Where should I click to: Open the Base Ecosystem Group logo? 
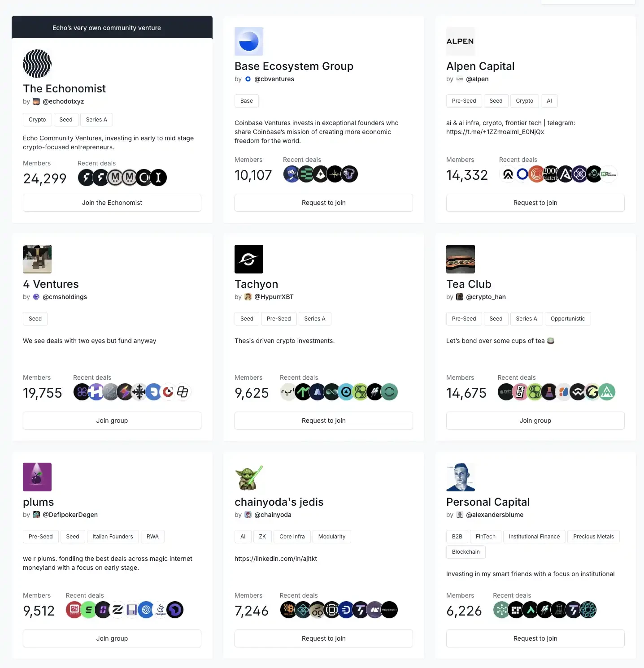click(x=249, y=41)
